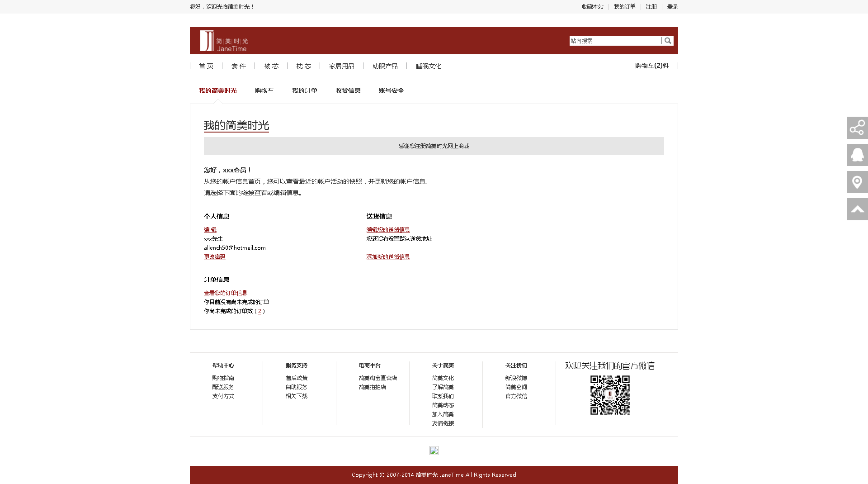This screenshot has width=868, height=484.
Task: Click the share icon on right sidebar
Action: click(x=857, y=128)
